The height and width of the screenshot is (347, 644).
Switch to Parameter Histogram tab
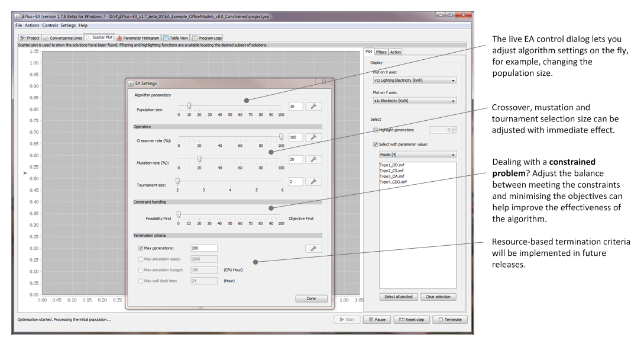coord(138,38)
